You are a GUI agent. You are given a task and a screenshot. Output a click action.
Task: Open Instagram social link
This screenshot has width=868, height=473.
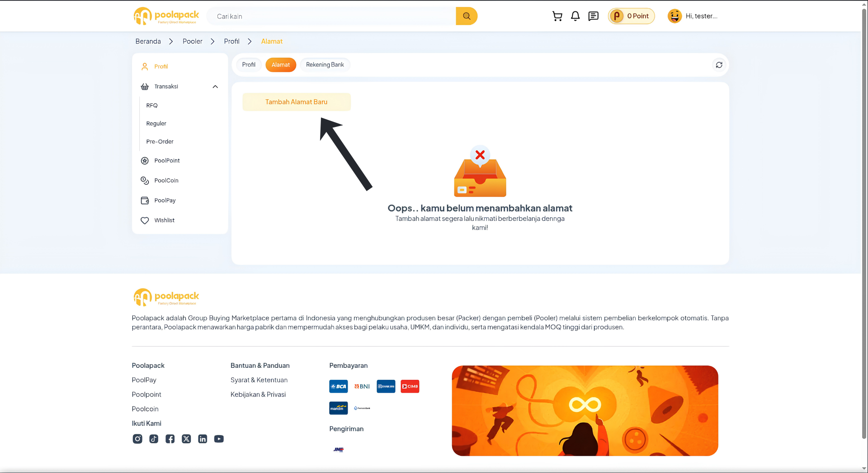click(137, 439)
